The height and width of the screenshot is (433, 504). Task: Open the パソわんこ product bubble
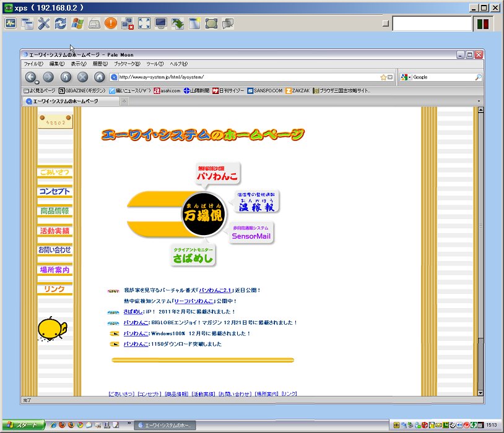click(217, 173)
